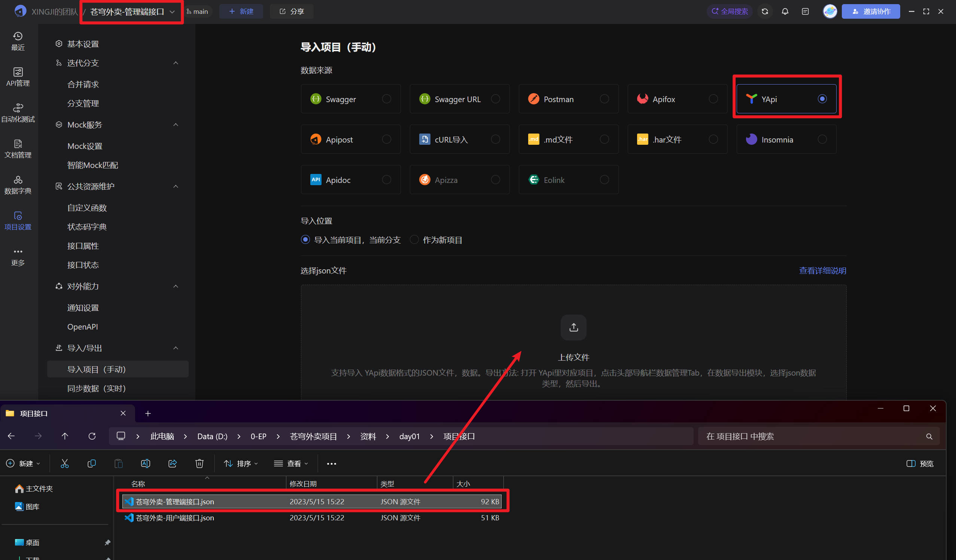Open Mock设置 settings page
This screenshot has width=956, height=560.
coord(85,146)
